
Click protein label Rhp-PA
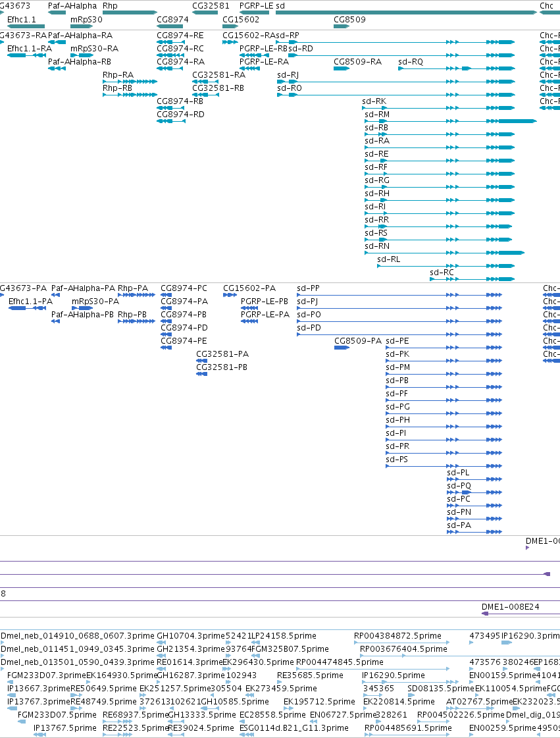pos(133,288)
